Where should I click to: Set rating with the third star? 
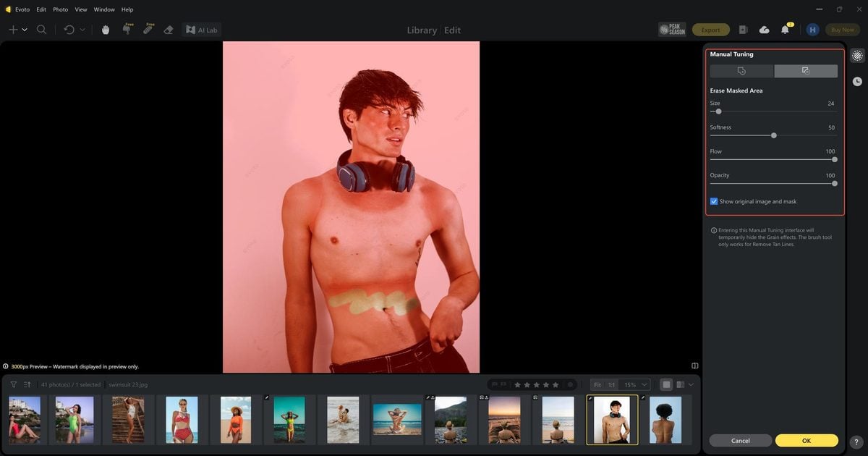pyautogui.click(x=537, y=385)
